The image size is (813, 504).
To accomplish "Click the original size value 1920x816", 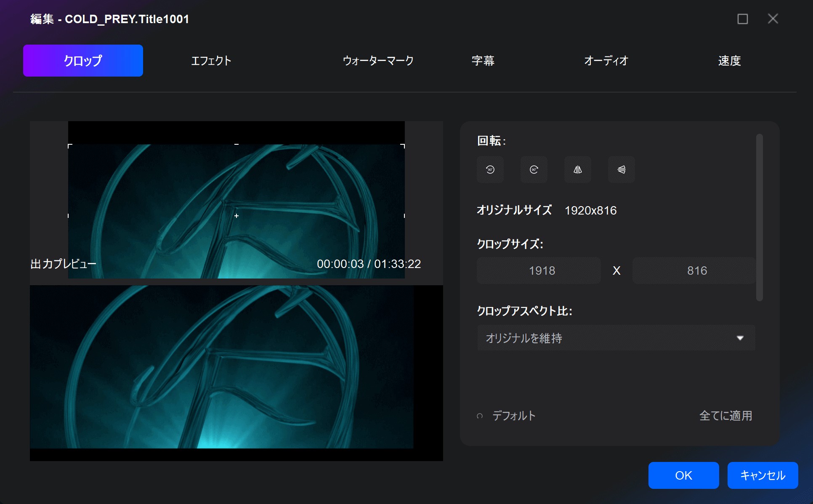I will [590, 210].
